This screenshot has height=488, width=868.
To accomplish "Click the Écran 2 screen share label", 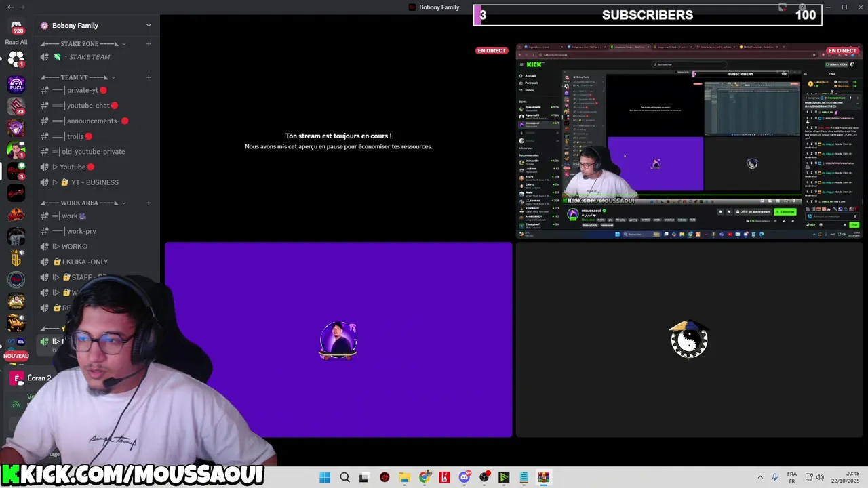I will coord(39,378).
